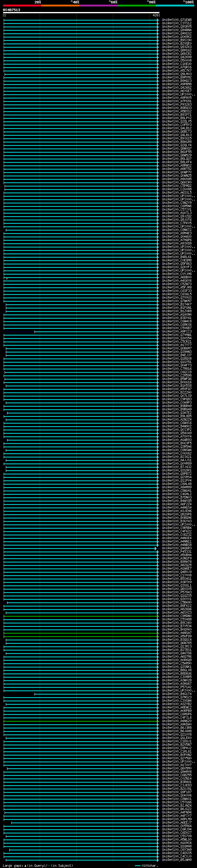Click label UniRef100_A7PG91
The height and width of the screenshot is (868, 197).
point(176,101)
